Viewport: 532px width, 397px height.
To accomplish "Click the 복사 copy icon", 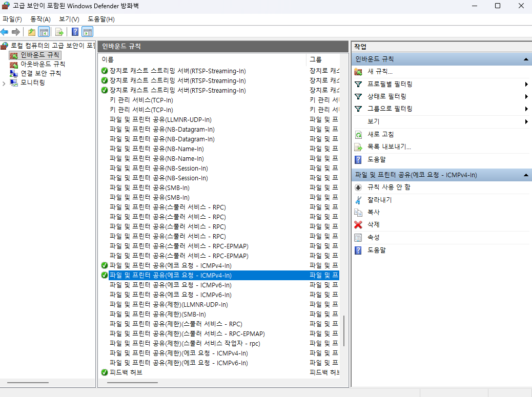I will (358, 212).
